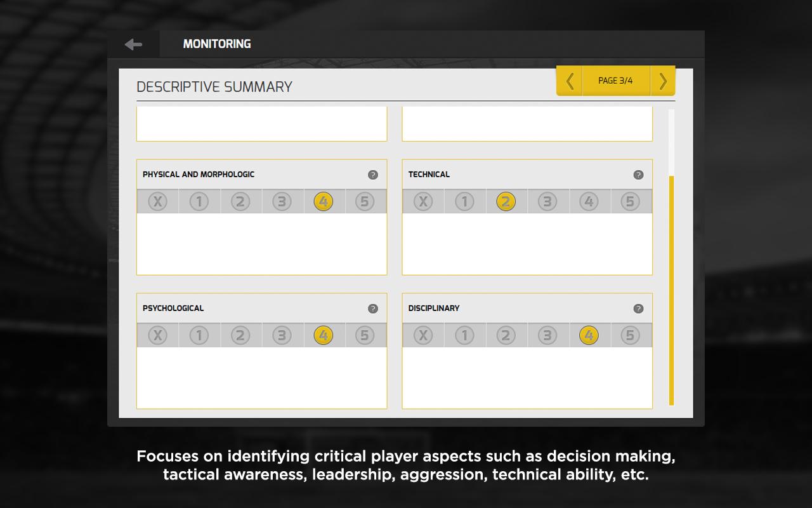
Task: Clear Physical and Morphologic rating with X
Action: click(157, 202)
